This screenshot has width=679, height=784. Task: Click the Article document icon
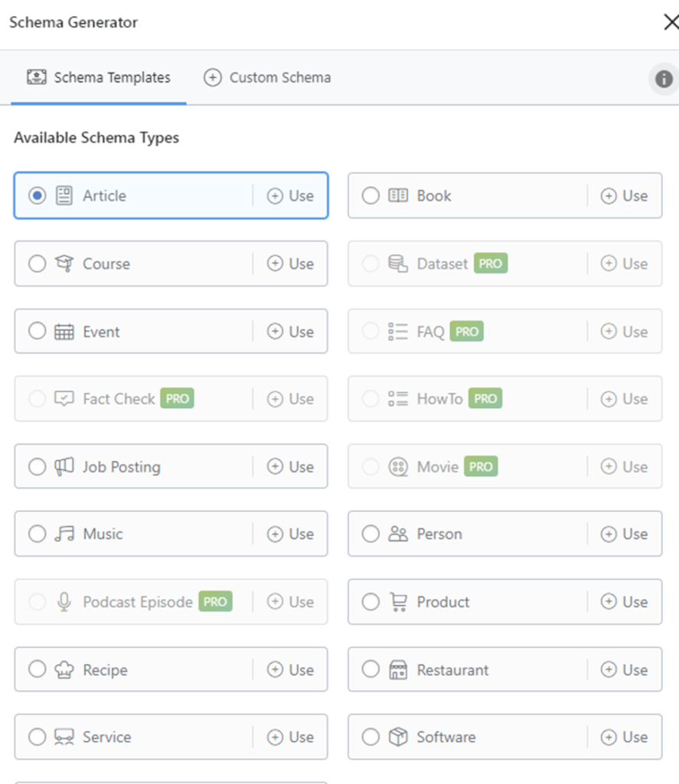[x=64, y=195]
